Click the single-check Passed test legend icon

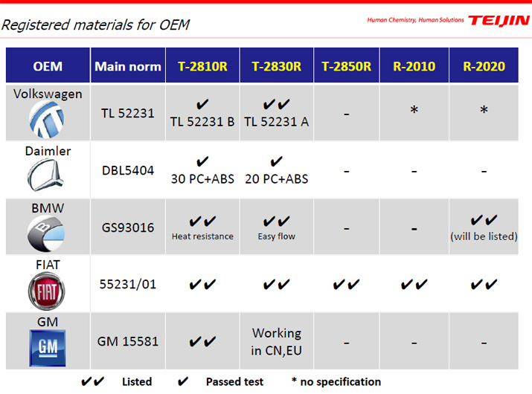(183, 382)
